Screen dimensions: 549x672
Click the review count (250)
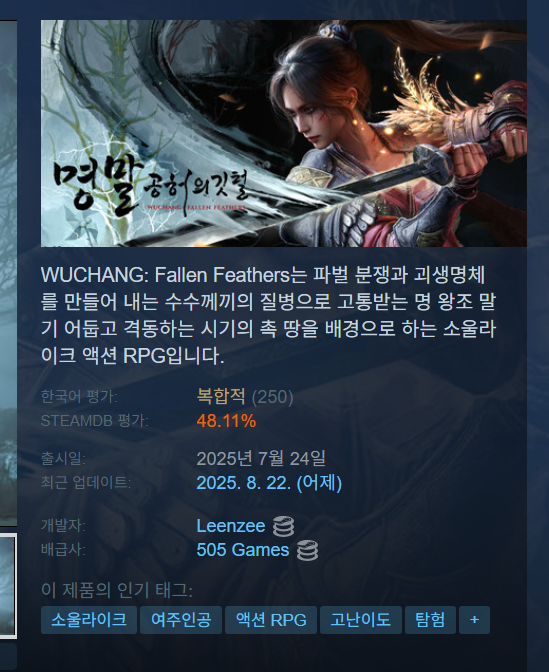click(x=272, y=397)
